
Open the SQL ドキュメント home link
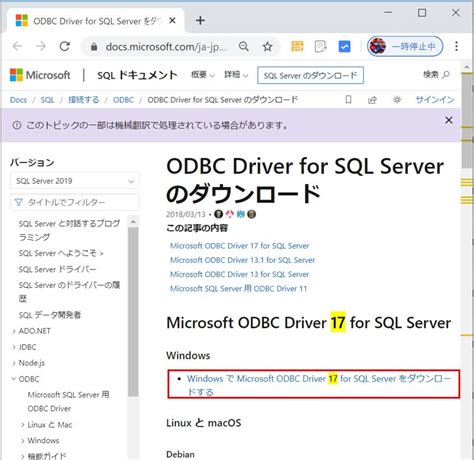point(137,75)
